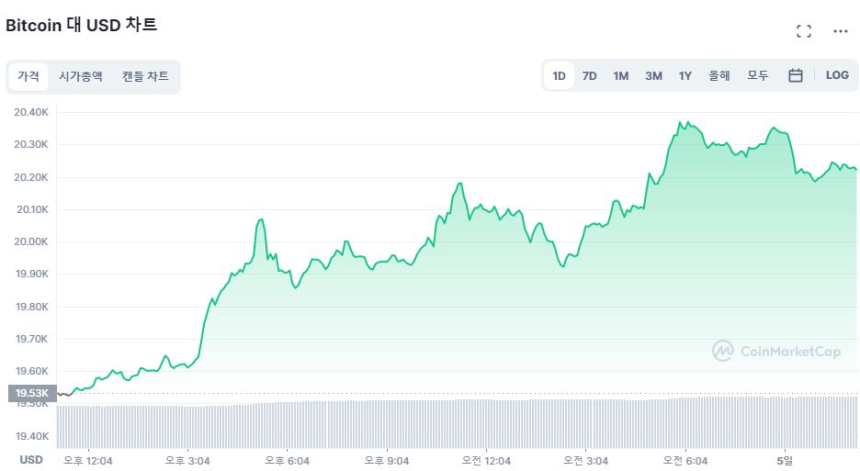Select the 모두 all-time range
Viewport: 860px width, 471px height.
pos(758,76)
